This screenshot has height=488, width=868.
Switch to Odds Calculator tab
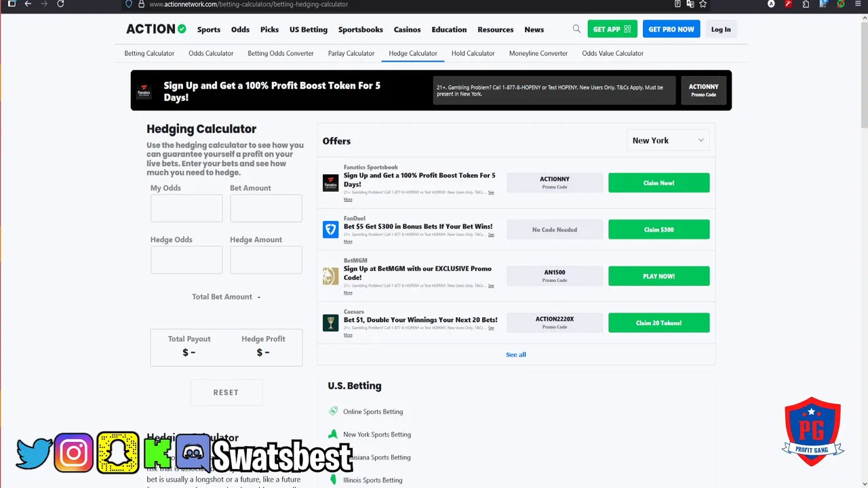pyautogui.click(x=211, y=53)
